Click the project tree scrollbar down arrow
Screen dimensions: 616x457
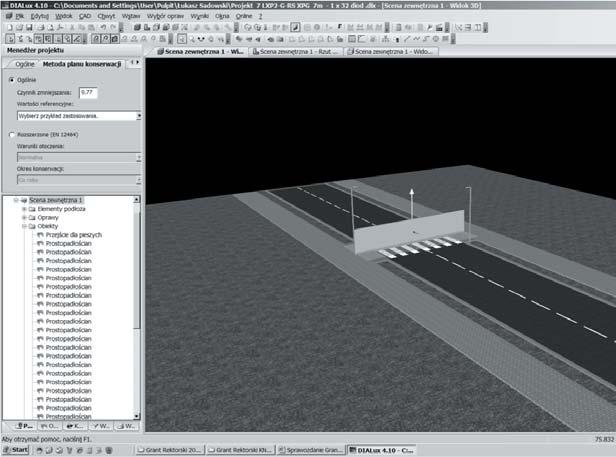[x=136, y=416]
